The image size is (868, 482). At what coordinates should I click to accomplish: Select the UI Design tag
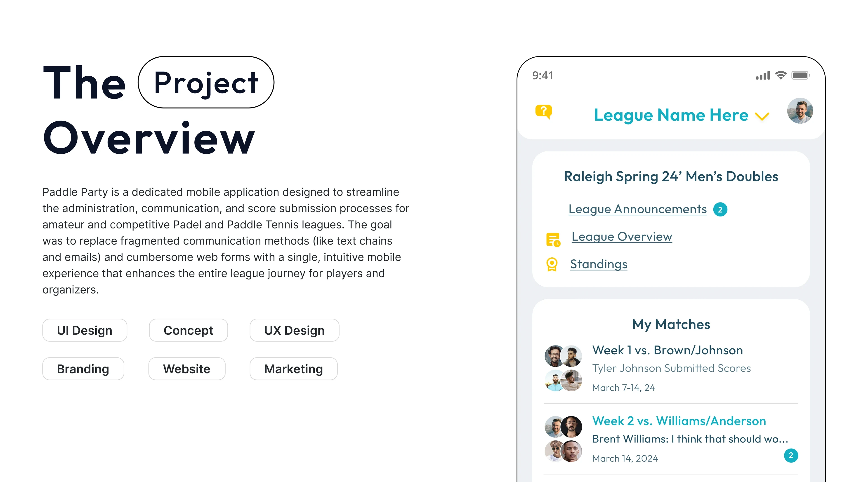(x=85, y=330)
